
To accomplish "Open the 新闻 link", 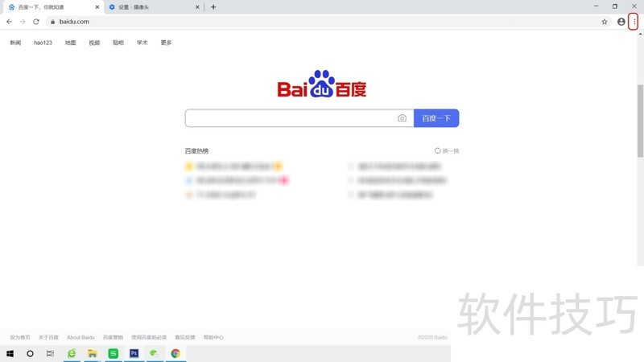I will click(x=15, y=43).
